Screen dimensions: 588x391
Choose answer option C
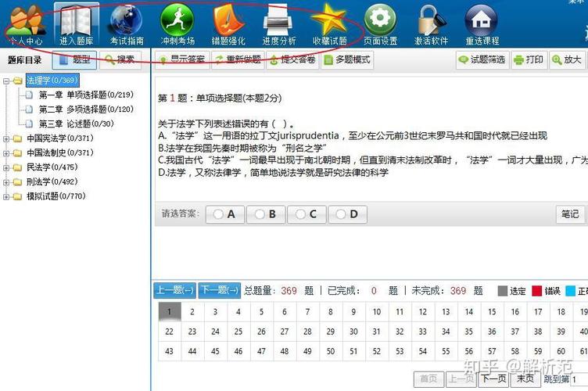coord(307,214)
